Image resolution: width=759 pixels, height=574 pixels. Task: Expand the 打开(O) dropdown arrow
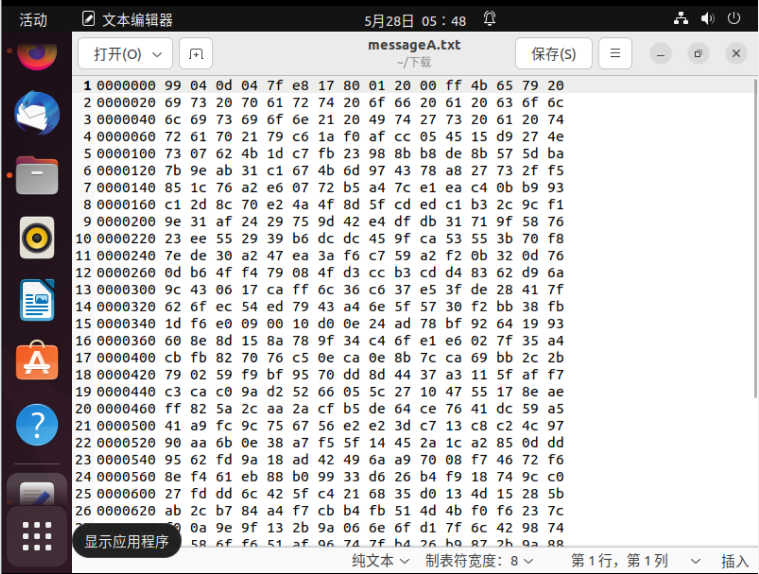click(157, 54)
